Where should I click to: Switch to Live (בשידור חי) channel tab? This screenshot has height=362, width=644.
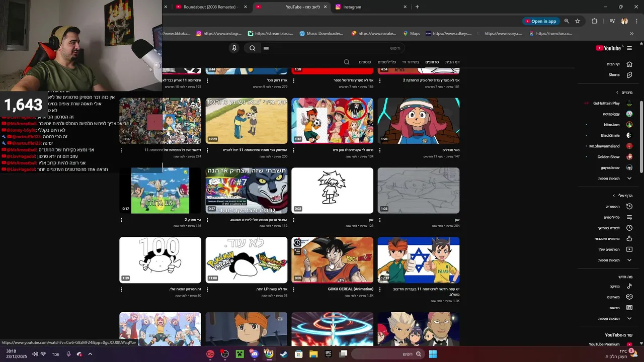[x=411, y=62]
